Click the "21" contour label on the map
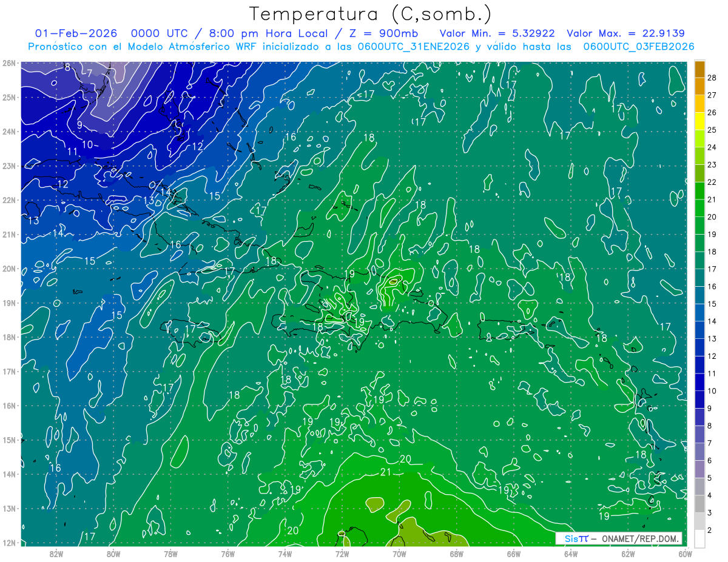Viewport: 728px width, 562px height. 386,472
